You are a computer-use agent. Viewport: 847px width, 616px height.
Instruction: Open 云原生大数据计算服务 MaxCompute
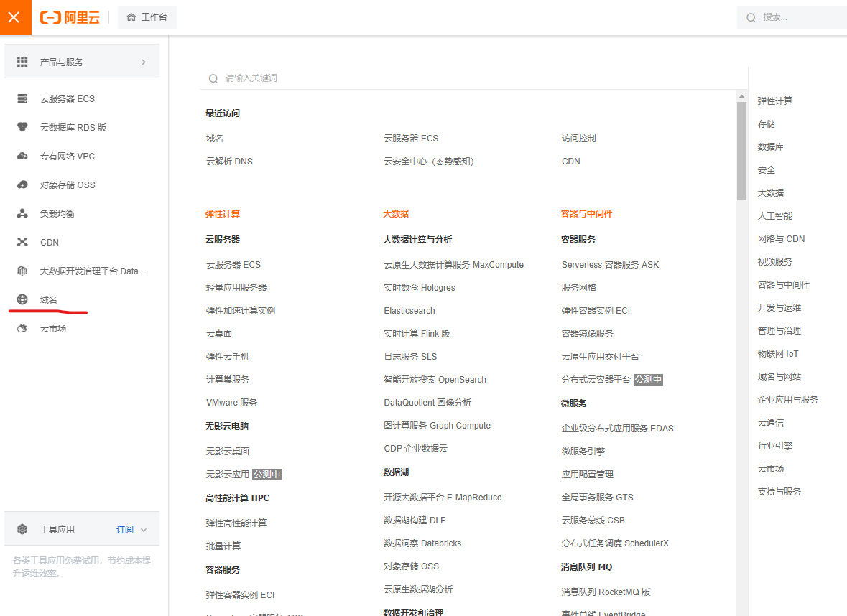(x=454, y=264)
